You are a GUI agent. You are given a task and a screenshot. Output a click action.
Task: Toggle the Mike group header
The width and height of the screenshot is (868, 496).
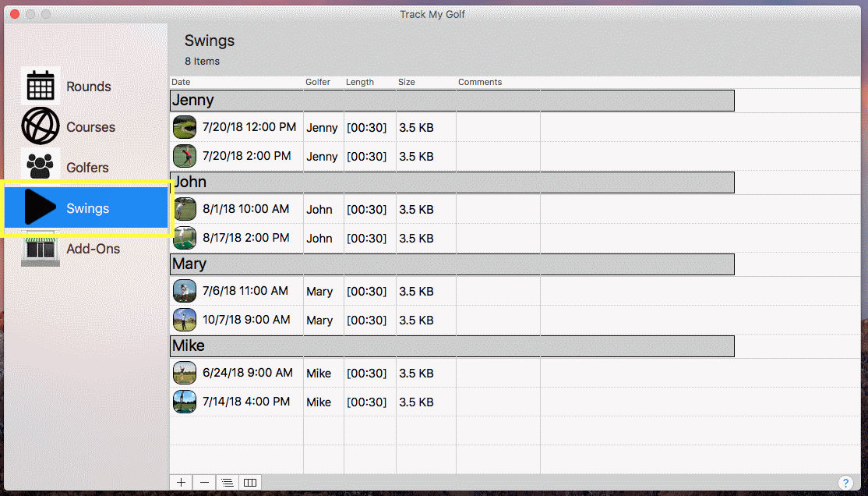[x=452, y=346]
